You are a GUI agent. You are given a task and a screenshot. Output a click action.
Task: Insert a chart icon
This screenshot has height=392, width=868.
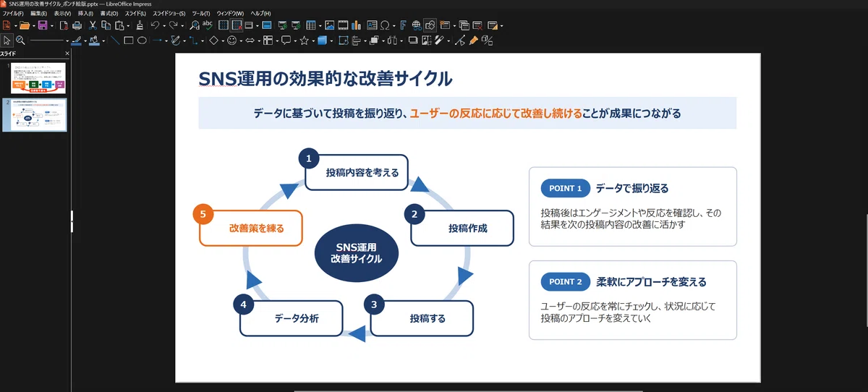click(356, 25)
